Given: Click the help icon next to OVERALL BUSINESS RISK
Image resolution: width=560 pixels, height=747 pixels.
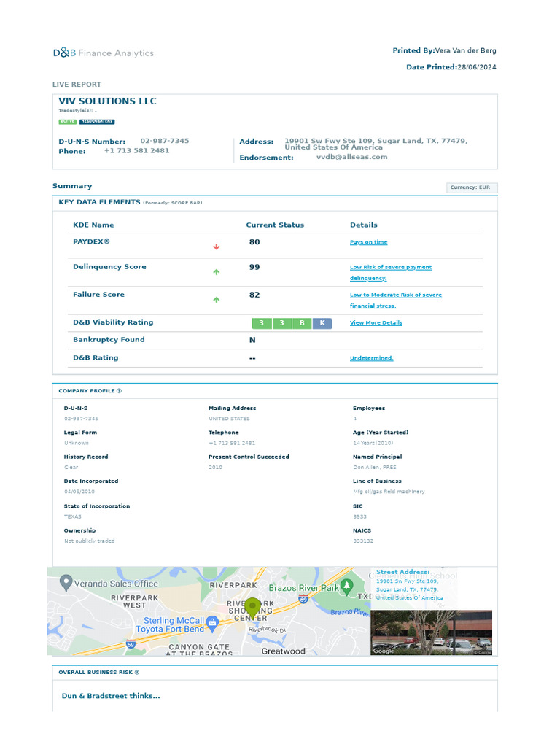Looking at the screenshot, I should (137, 672).
